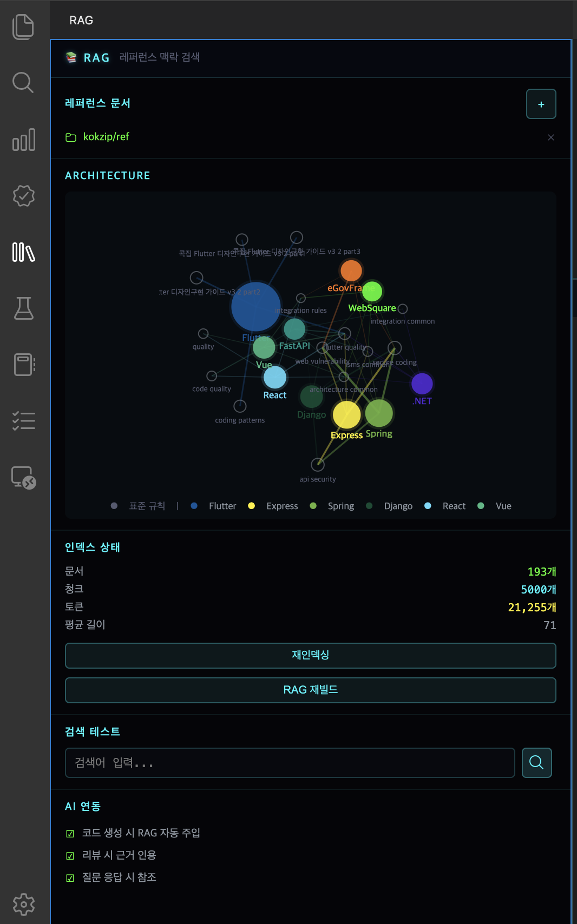577x924 pixels.
Task: Click the React legend entry
Action: click(445, 506)
